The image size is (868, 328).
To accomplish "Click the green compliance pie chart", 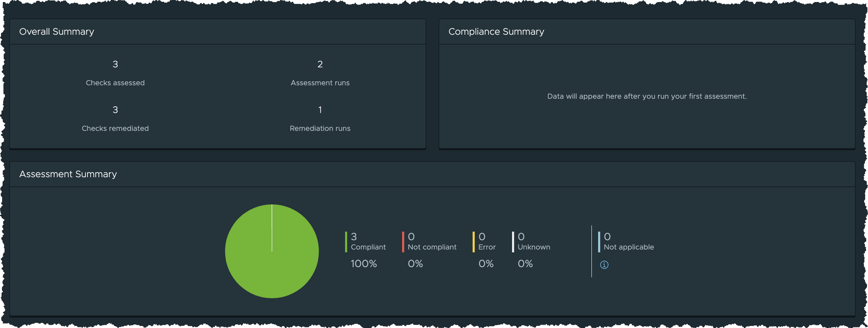I will click(x=272, y=251).
